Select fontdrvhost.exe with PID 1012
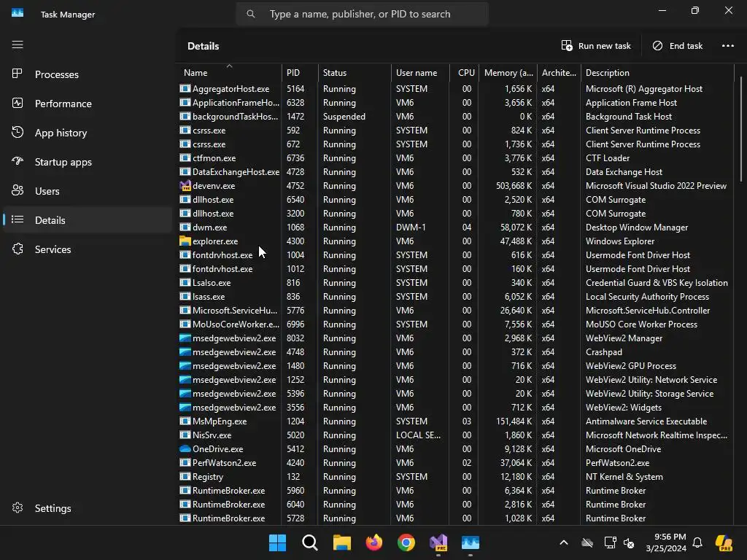Image resolution: width=747 pixels, height=560 pixels. click(455, 268)
